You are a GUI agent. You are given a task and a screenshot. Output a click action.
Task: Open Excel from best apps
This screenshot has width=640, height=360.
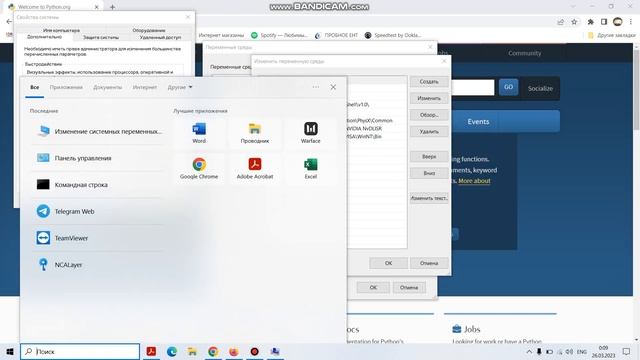pos(311,169)
